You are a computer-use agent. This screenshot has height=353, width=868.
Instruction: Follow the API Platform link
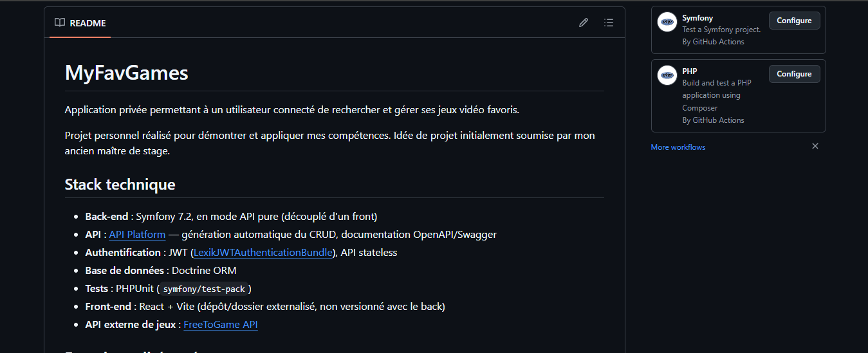click(137, 235)
